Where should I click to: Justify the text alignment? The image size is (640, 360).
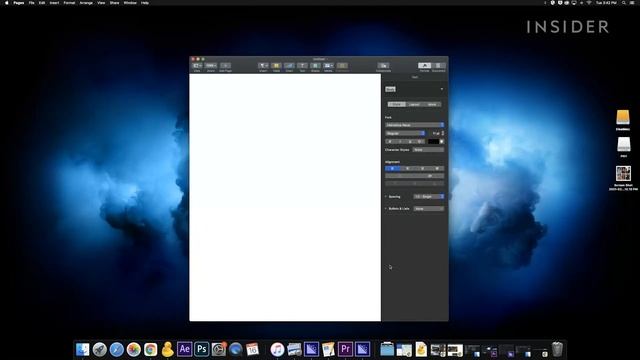[x=437, y=169]
